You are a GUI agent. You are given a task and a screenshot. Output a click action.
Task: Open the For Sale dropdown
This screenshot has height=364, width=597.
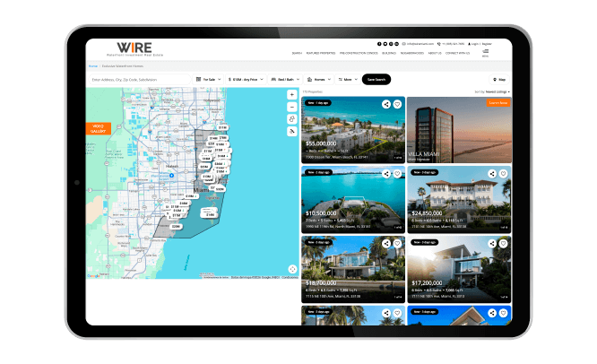coord(209,79)
